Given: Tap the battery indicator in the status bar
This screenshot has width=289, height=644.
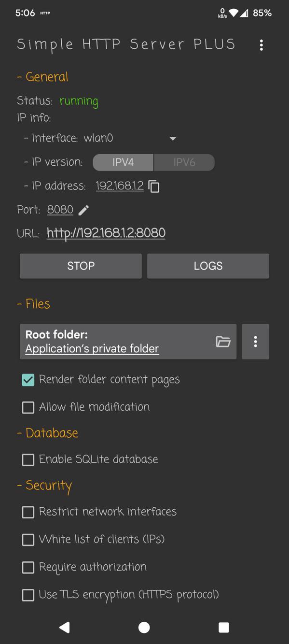Looking at the screenshot, I should 262,13.
